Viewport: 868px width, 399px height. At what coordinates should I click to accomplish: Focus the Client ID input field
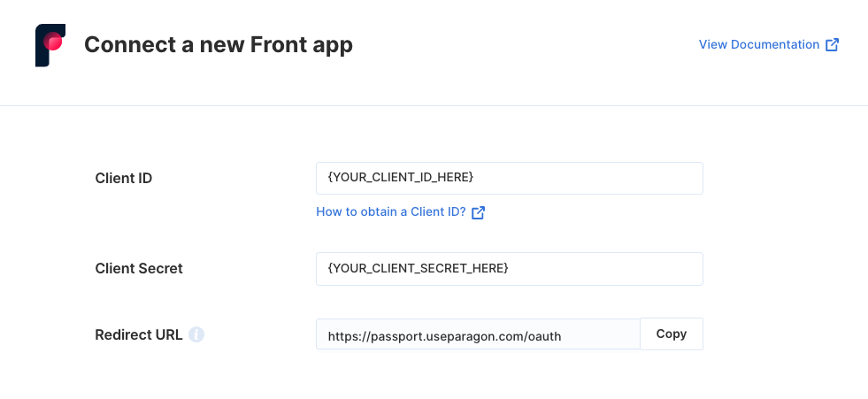point(510,178)
